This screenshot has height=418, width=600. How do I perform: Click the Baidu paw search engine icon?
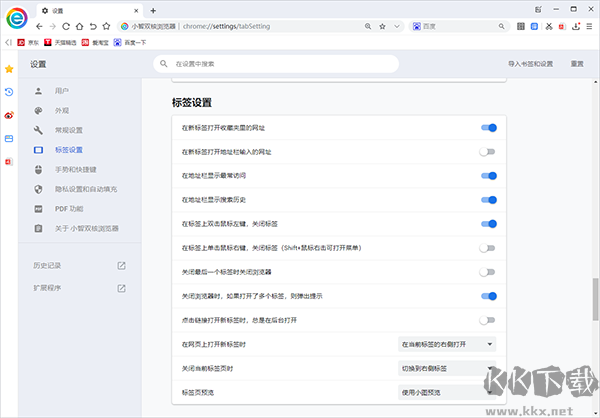click(x=416, y=26)
